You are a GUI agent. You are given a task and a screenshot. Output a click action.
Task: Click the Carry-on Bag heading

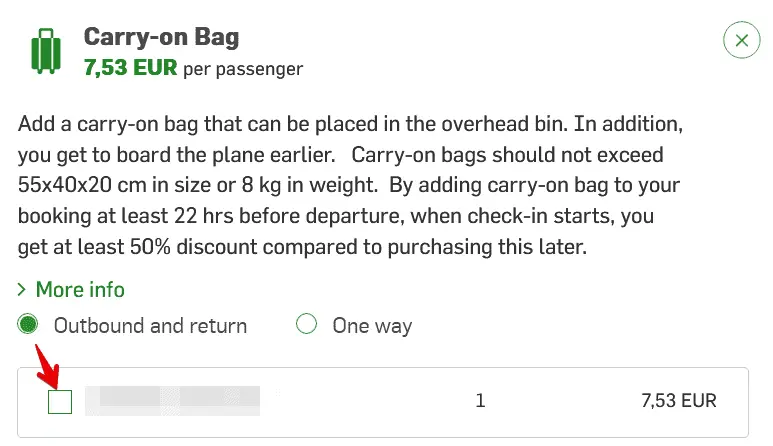tap(161, 38)
